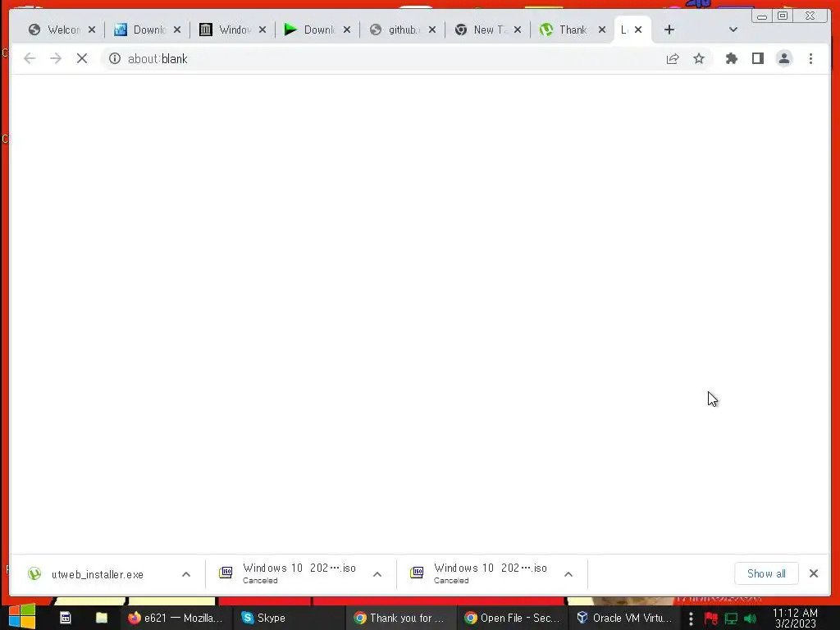Screen dimensions: 840x630
Task: Open the volume control in tray
Action: coord(750,619)
